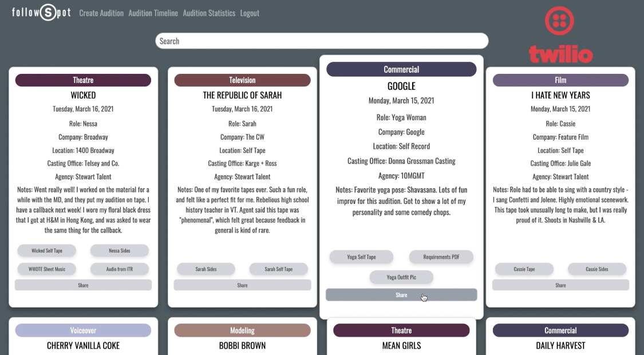Image resolution: width=644 pixels, height=355 pixels.
Task: Click 'Role: Nessa' text
Action: click(84, 124)
